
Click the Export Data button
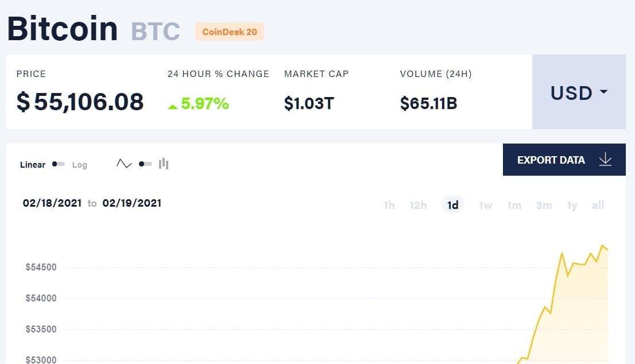pyautogui.click(x=564, y=160)
